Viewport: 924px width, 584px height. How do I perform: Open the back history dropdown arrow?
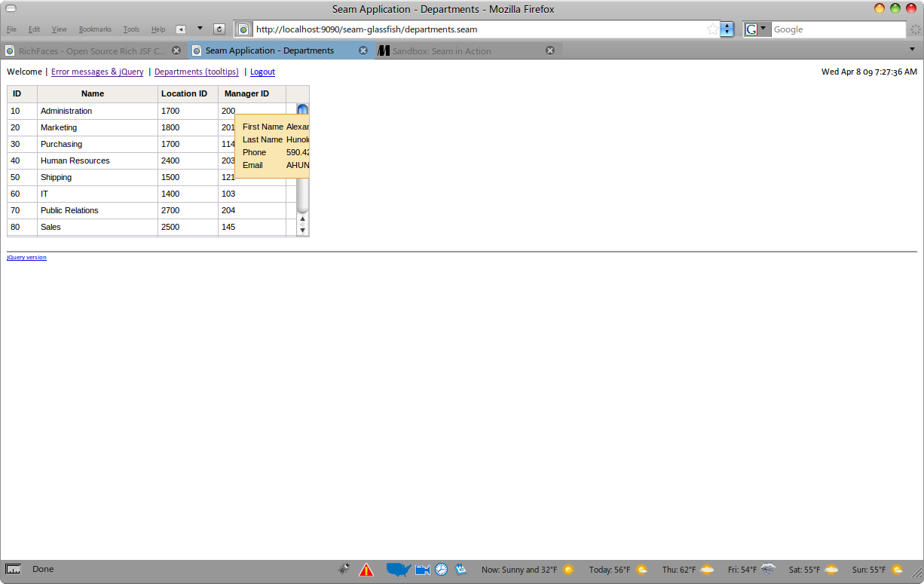tap(200, 29)
